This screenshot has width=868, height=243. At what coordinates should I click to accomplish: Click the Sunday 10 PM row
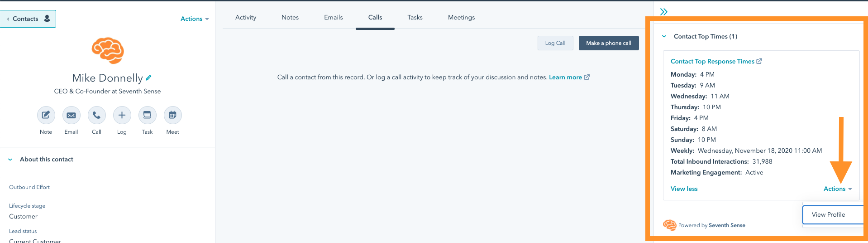693,140
